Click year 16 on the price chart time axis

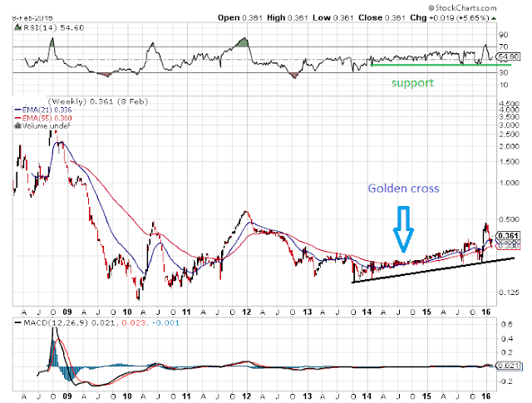pyautogui.click(x=486, y=312)
